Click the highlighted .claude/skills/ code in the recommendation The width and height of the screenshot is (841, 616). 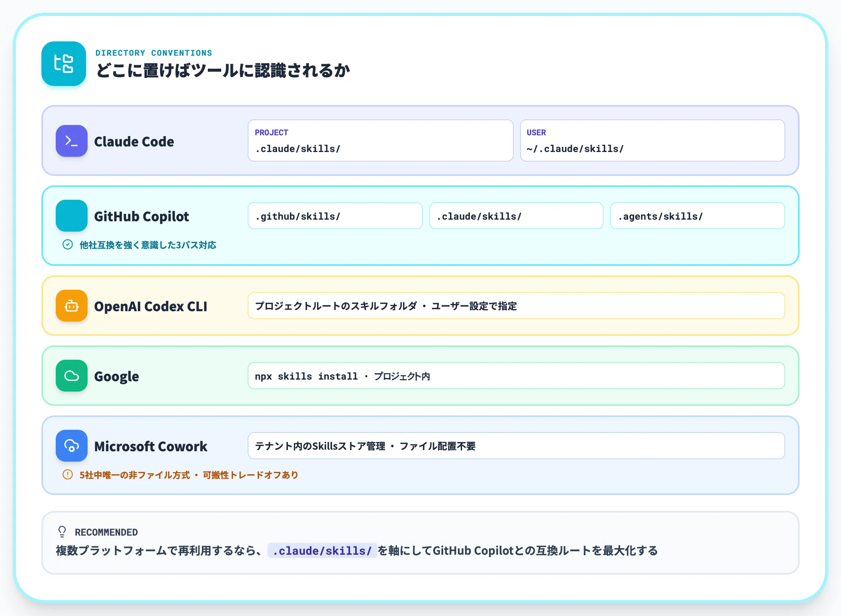(322, 550)
